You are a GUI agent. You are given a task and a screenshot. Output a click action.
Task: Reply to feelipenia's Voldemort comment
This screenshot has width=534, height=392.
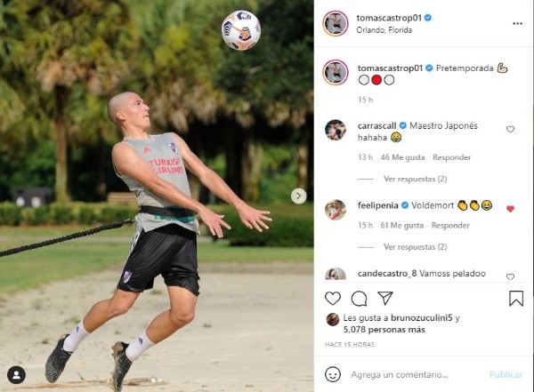(450, 225)
